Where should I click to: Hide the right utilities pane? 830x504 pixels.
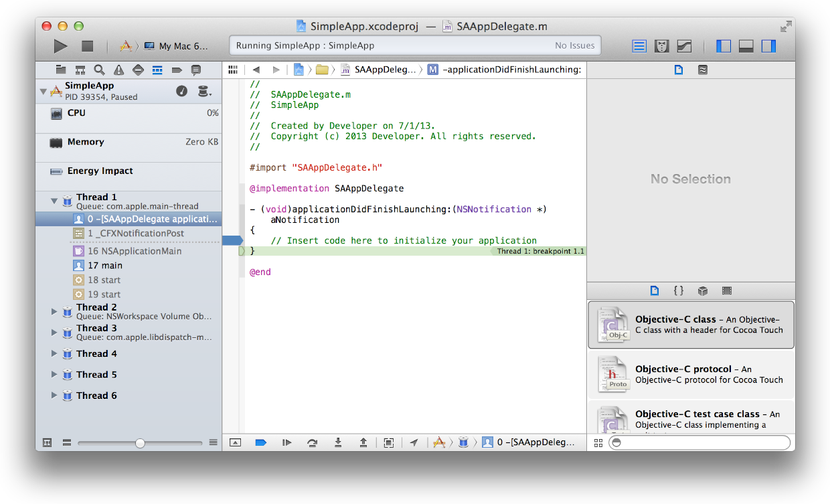coord(768,46)
